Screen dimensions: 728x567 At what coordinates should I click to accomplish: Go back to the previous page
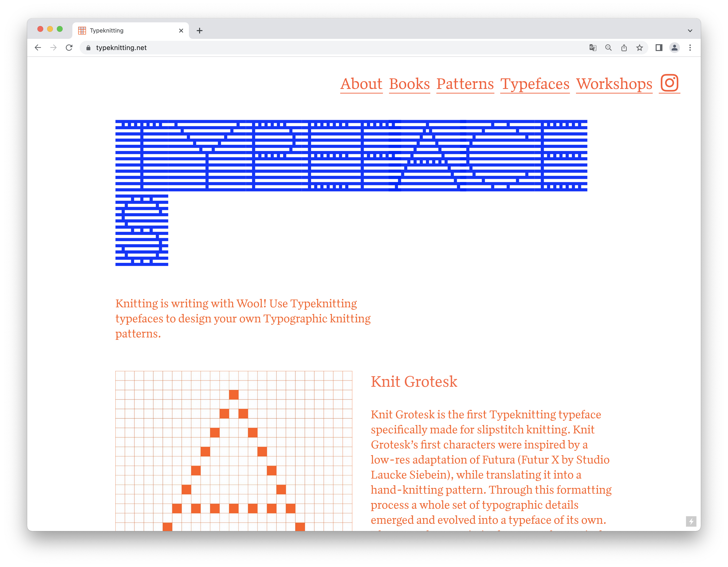[x=38, y=48]
